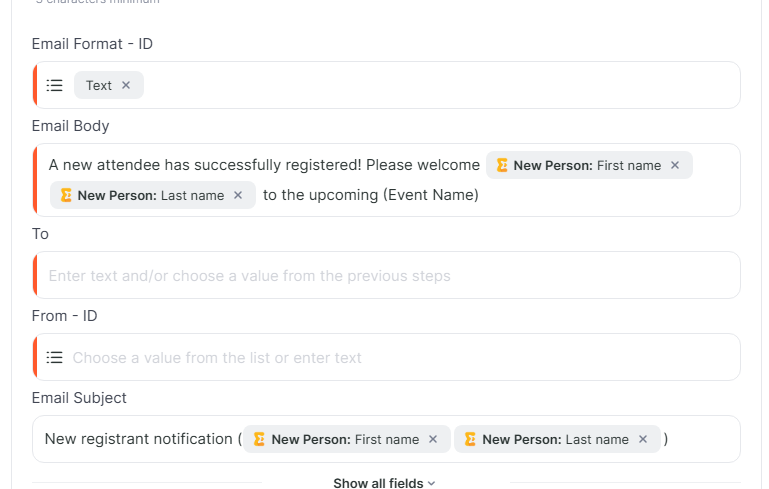Click the 'New registrant notification' subject text

tap(138, 439)
